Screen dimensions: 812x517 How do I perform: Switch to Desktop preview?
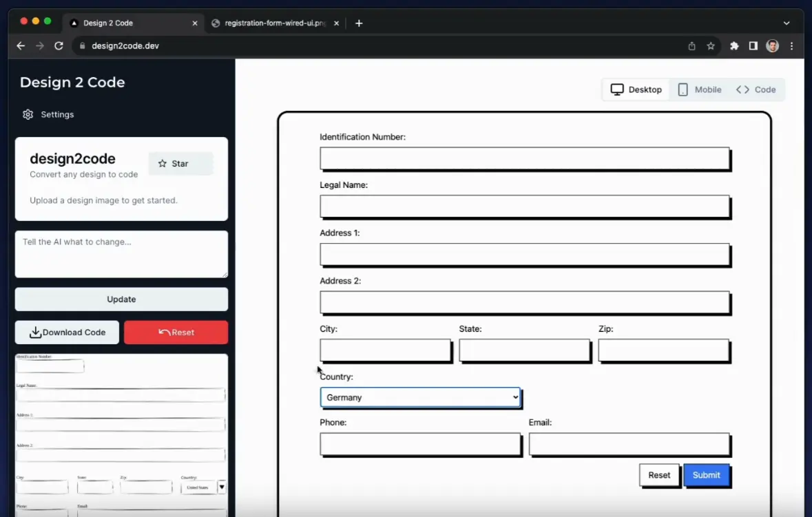pos(636,89)
